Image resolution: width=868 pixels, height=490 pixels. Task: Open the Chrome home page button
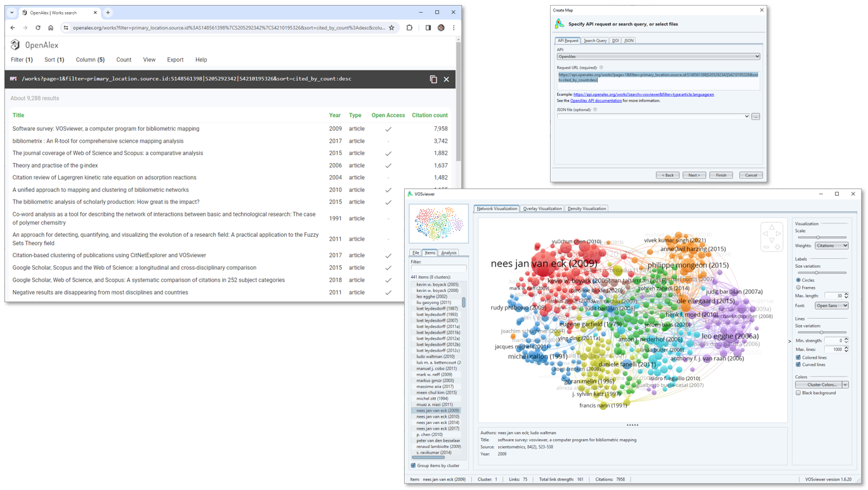(51, 28)
